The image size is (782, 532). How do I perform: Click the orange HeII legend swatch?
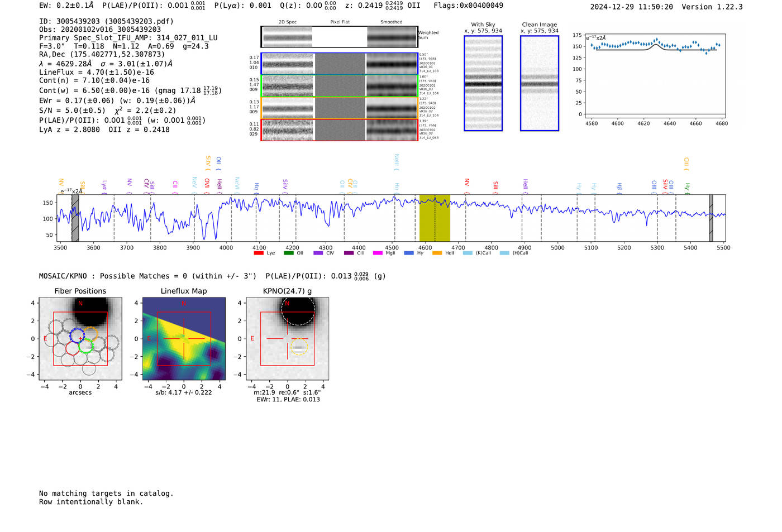point(437,253)
